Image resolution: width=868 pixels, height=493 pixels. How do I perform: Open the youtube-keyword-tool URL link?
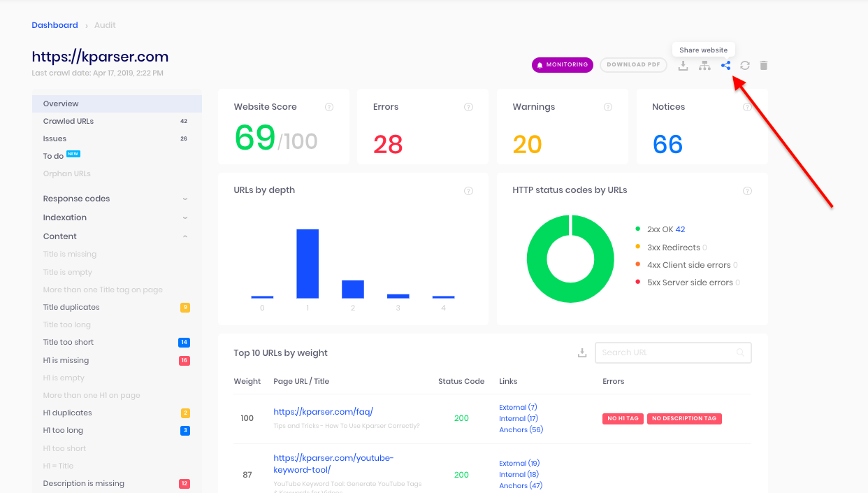click(x=333, y=464)
